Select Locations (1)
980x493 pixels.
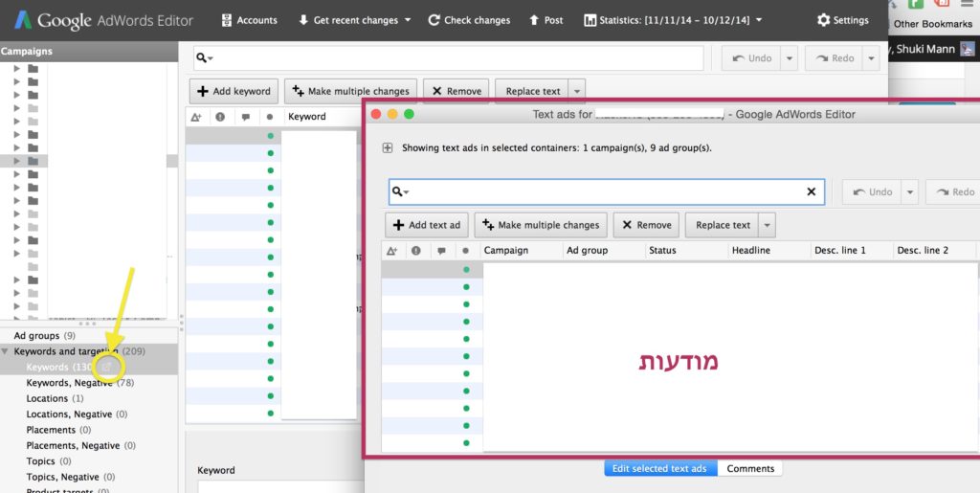pyautogui.click(x=55, y=398)
